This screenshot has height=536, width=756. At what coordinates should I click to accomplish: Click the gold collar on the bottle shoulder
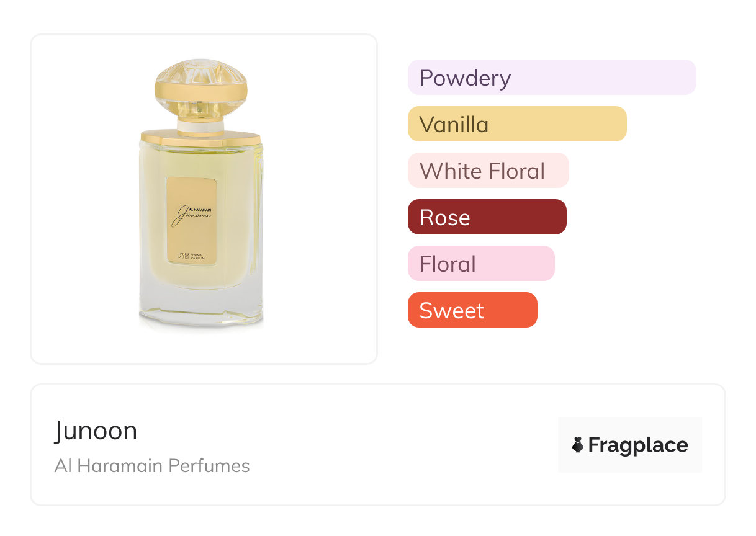click(x=200, y=137)
